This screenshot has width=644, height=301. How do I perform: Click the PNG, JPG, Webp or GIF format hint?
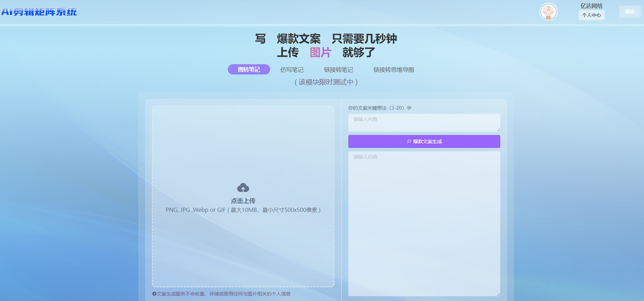click(243, 210)
